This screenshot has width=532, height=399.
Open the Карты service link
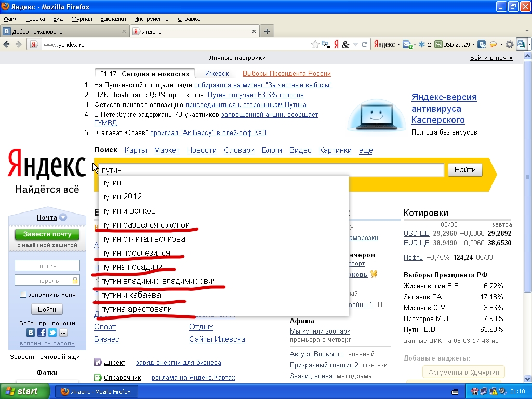pos(136,150)
